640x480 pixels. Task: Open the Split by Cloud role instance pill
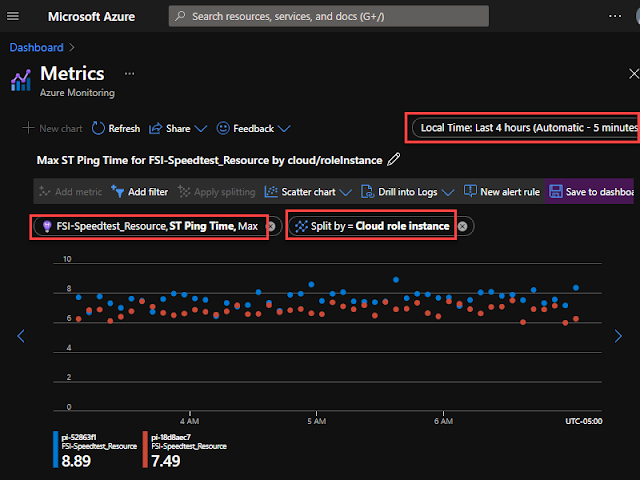[380, 226]
